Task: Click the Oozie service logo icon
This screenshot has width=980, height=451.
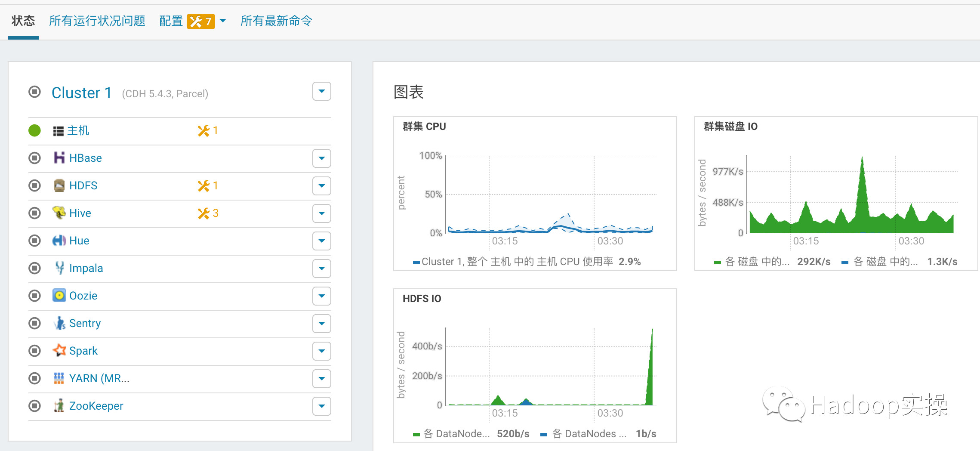Action: [x=59, y=296]
